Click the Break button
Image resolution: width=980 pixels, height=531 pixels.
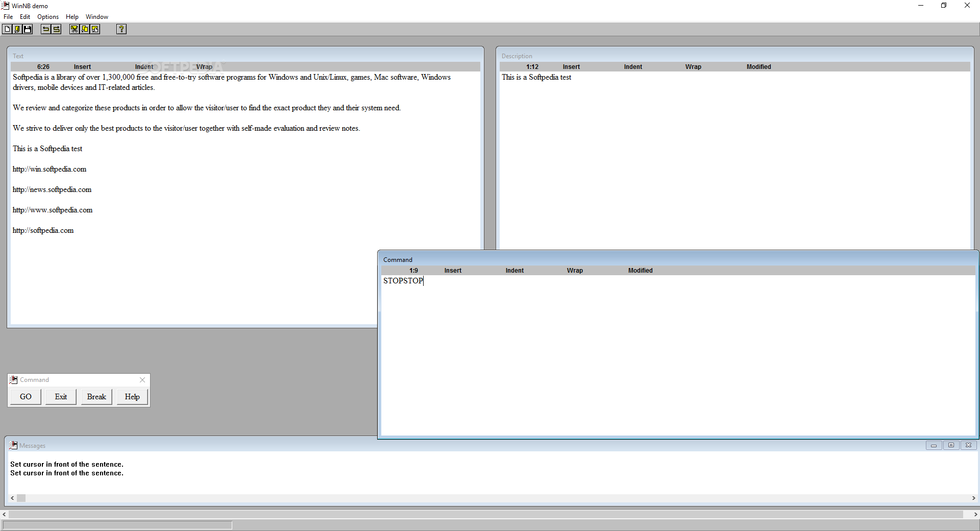pos(96,397)
